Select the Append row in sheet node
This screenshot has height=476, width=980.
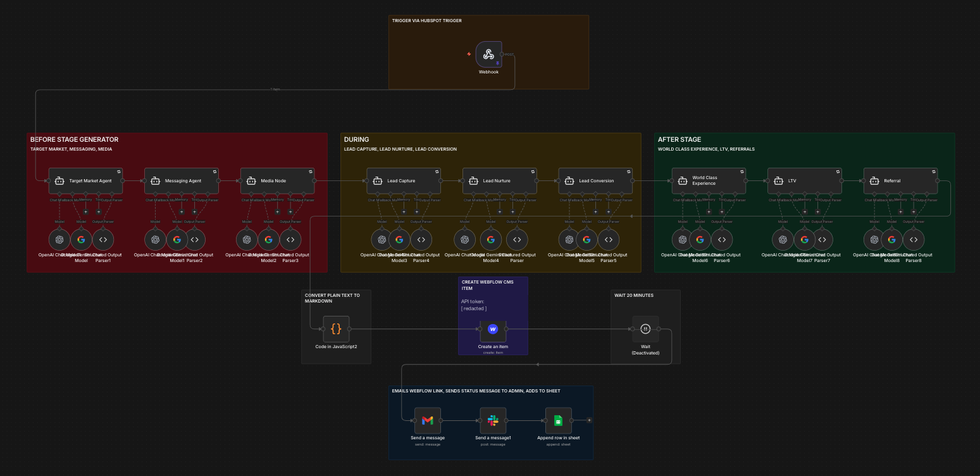click(559, 420)
